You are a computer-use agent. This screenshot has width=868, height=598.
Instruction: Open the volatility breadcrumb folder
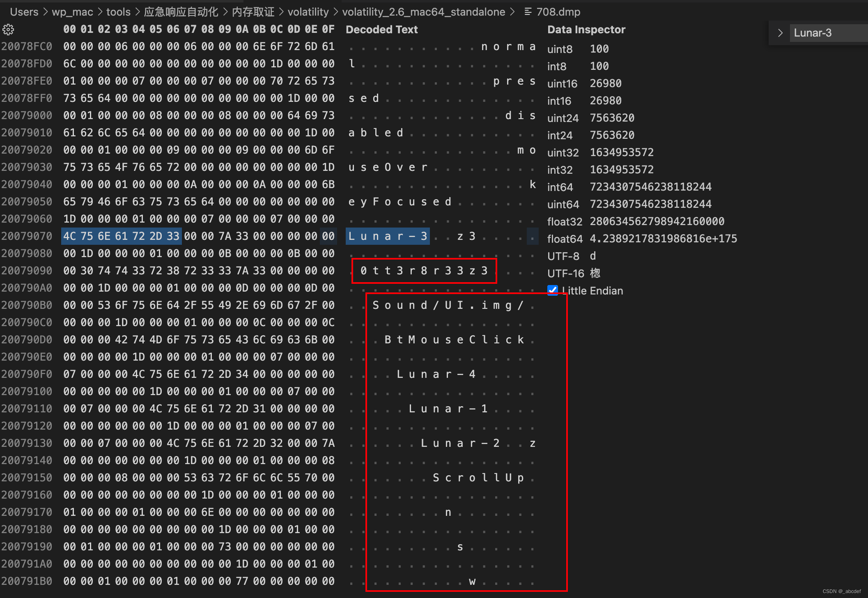tap(308, 12)
